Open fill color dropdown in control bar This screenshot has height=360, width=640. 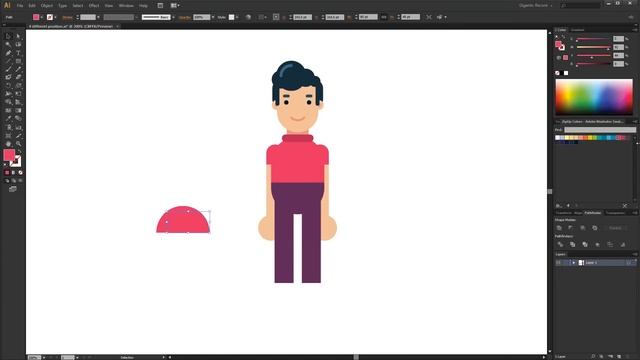(42, 17)
